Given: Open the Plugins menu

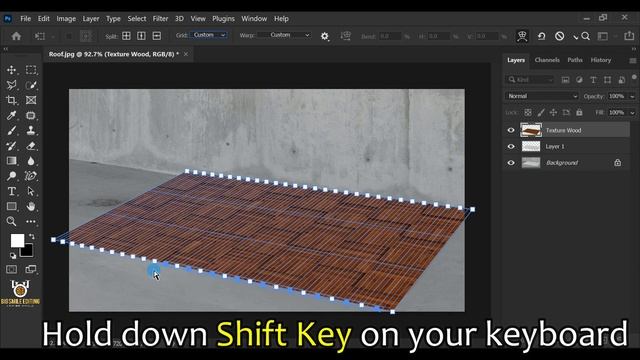Looking at the screenshot, I should coord(223,19).
